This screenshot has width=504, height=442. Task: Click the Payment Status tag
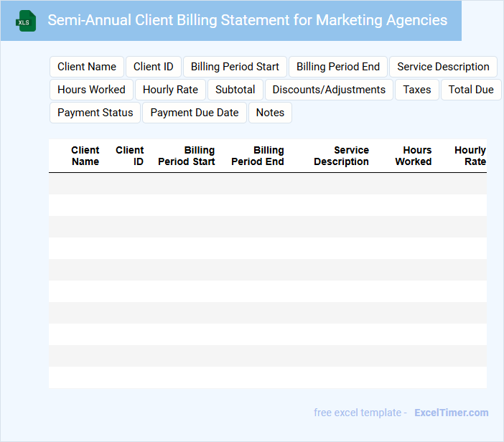pyautogui.click(x=95, y=113)
